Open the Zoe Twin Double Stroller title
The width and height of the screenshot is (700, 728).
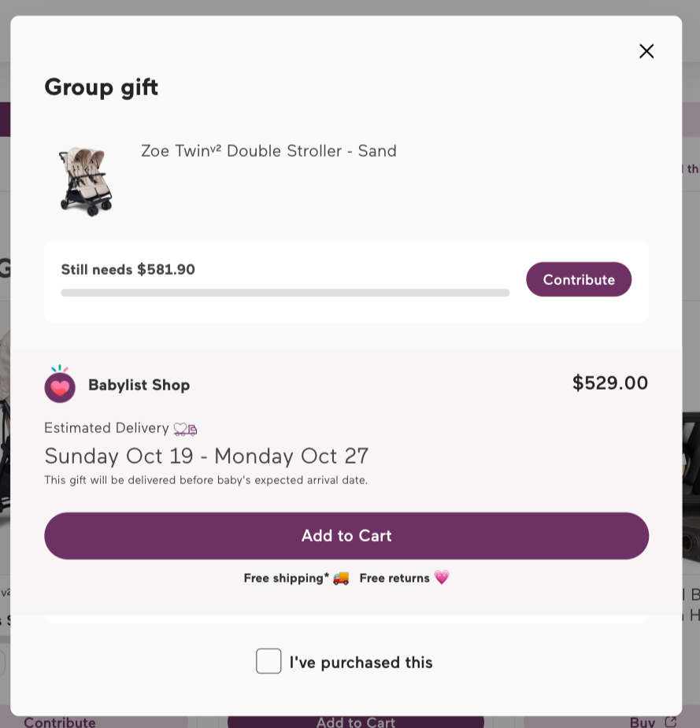(269, 151)
